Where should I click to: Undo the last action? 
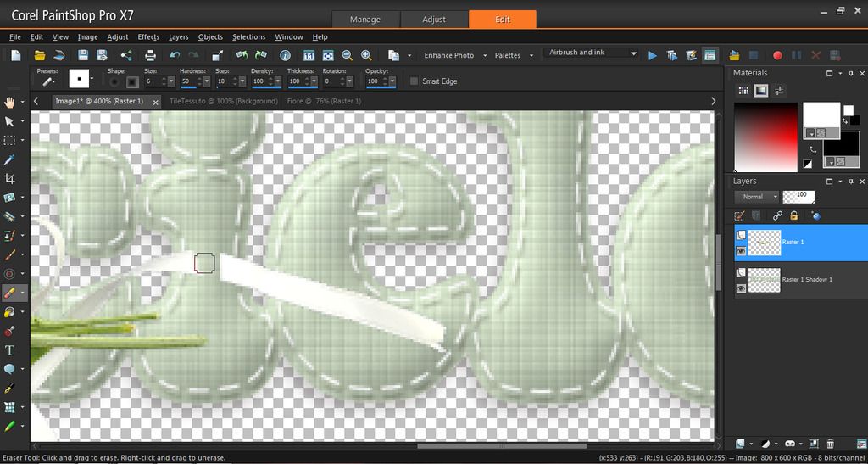tap(175, 55)
